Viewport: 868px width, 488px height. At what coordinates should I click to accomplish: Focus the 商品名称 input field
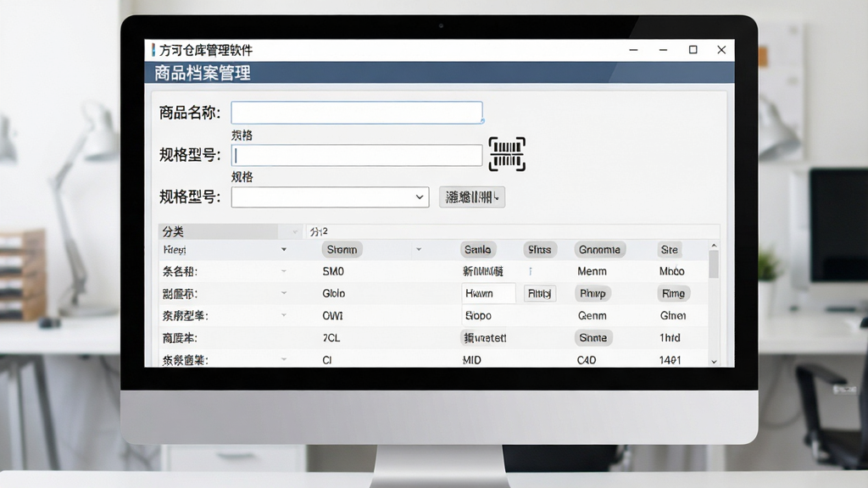(357, 113)
